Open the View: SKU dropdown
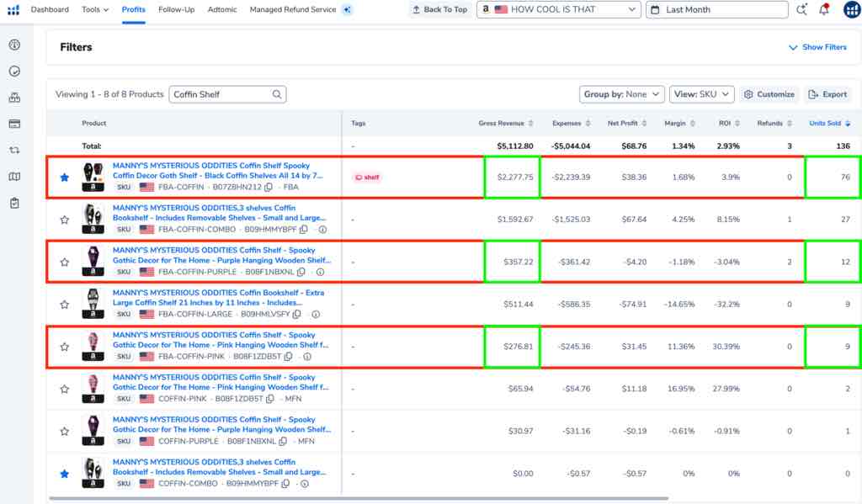This screenshot has width=862, height=504. [x=701, y=94]
